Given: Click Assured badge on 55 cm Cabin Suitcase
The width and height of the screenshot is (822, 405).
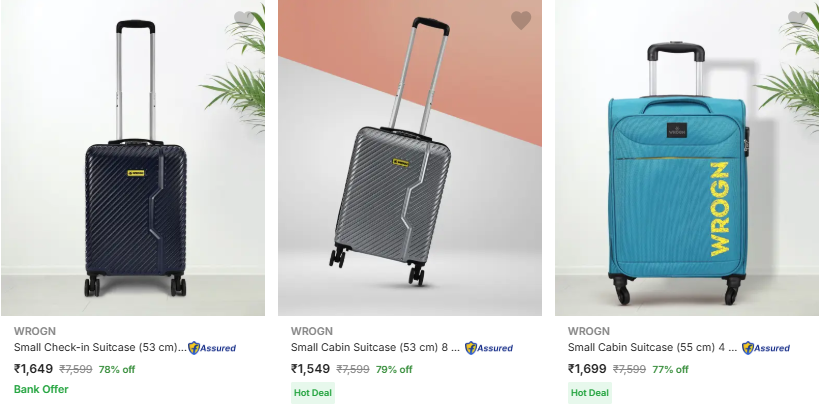Looking at the screenshot, I should coord(765,348).
